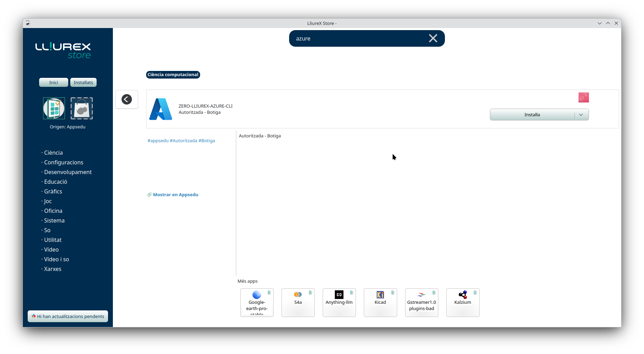Clear the azure search text
The image size is (644, 354).
[433, 38]
